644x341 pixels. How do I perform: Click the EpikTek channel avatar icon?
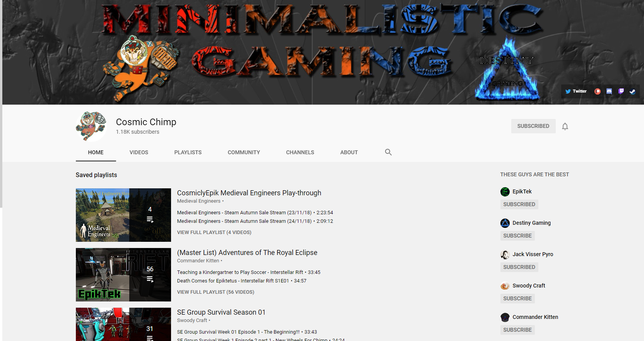(x=505, y=192)
